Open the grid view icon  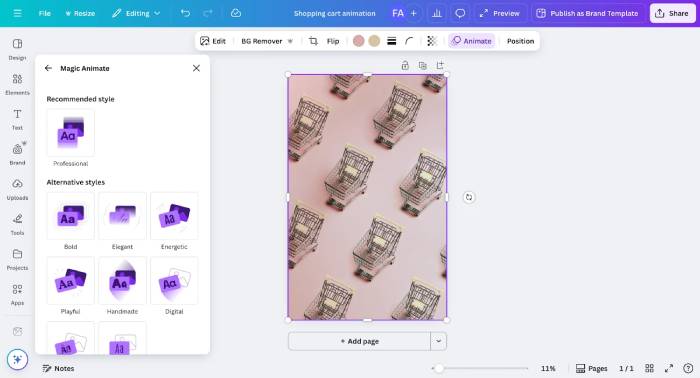649,368
